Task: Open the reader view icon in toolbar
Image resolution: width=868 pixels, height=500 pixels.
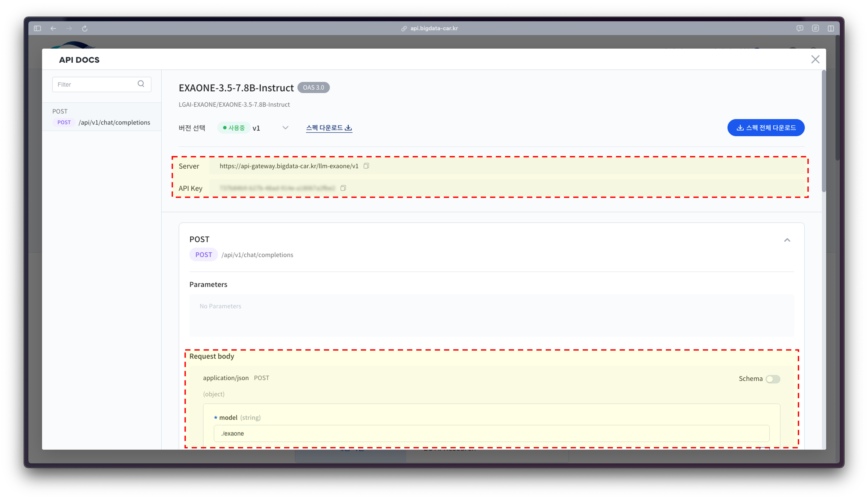Action: (816, 28)
